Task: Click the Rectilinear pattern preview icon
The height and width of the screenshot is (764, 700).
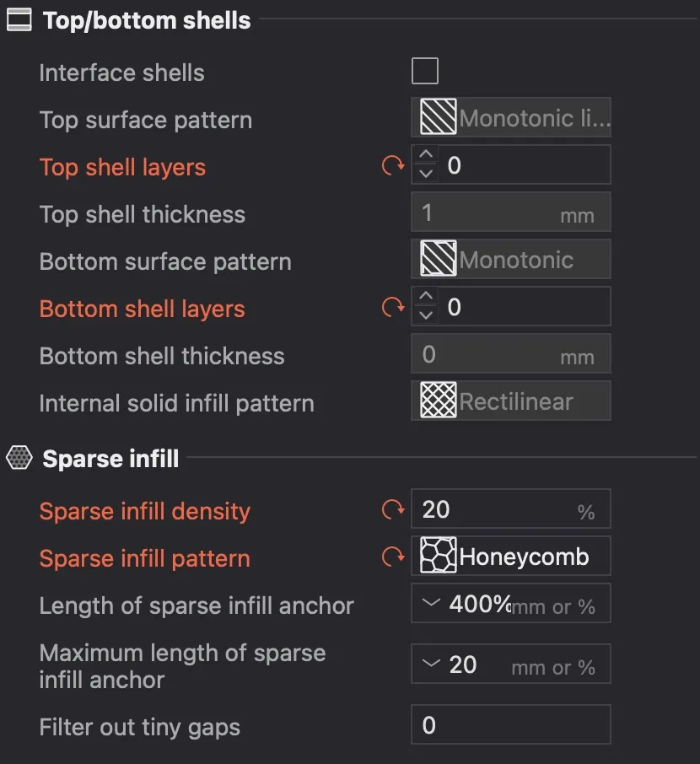Action: (x=439, y=400)
